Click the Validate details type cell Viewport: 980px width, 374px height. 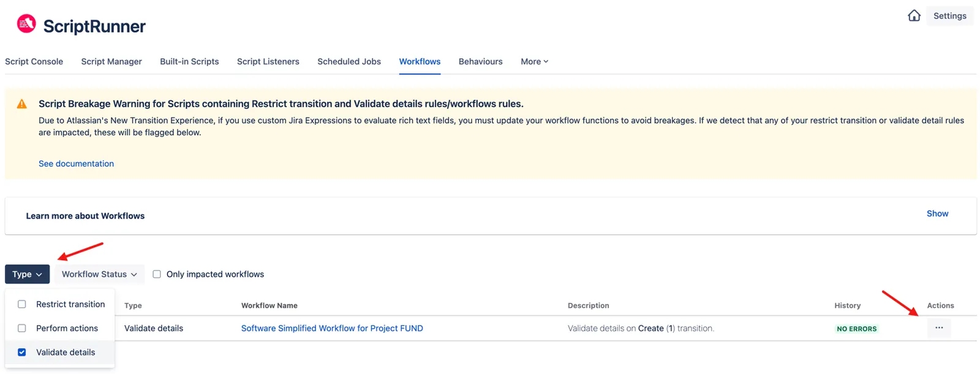pos(154,328)
